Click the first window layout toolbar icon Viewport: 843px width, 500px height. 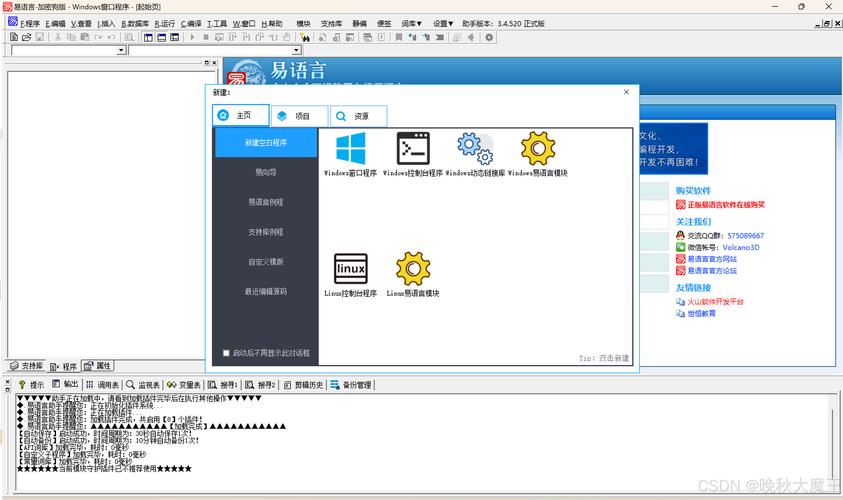pyautogui.click(x=148, y=37)
